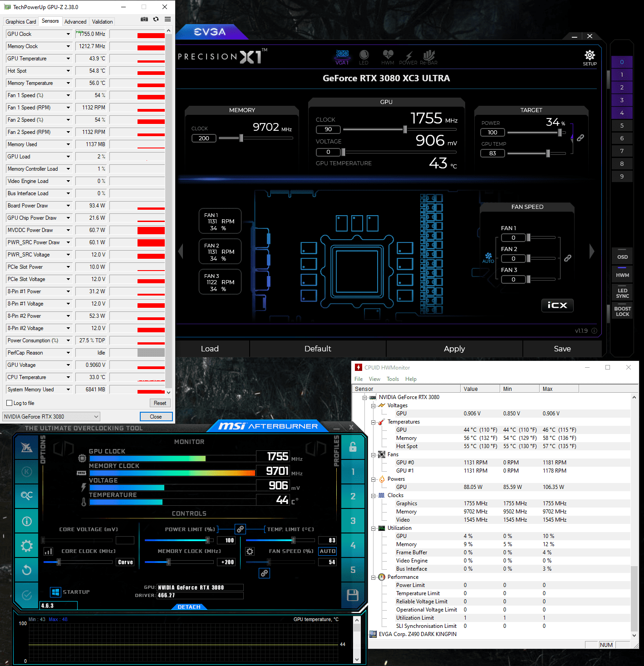This screenshot has height=666, width=644.
Task: Collapse the NVIDIA GeForce RTX 3080 tree node
Action: [x=364, y=397]
